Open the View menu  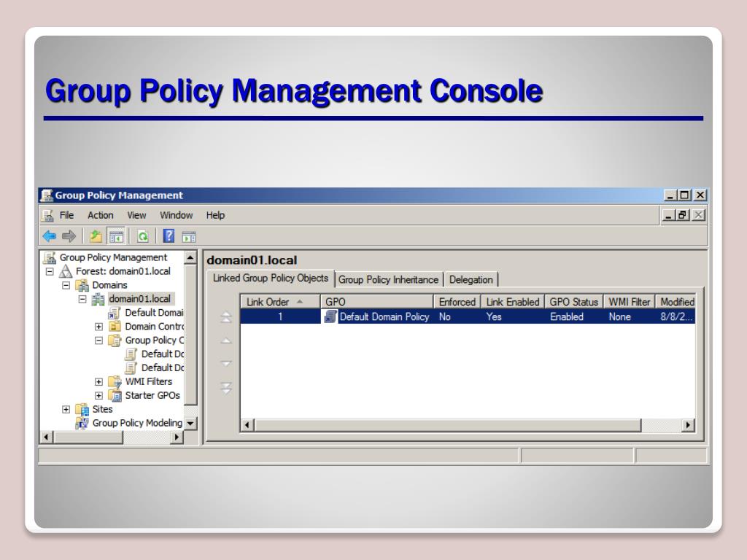[x=136, y=215]
